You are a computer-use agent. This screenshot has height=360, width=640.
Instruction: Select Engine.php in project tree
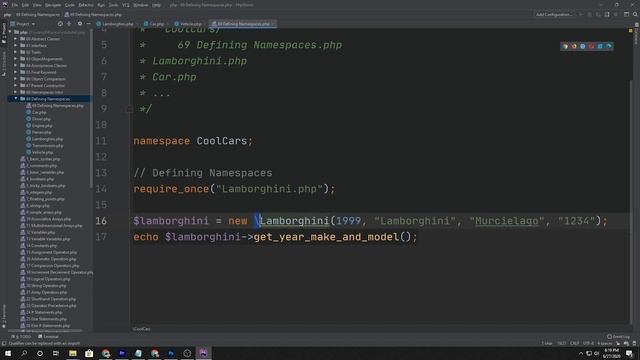(39, 125)
